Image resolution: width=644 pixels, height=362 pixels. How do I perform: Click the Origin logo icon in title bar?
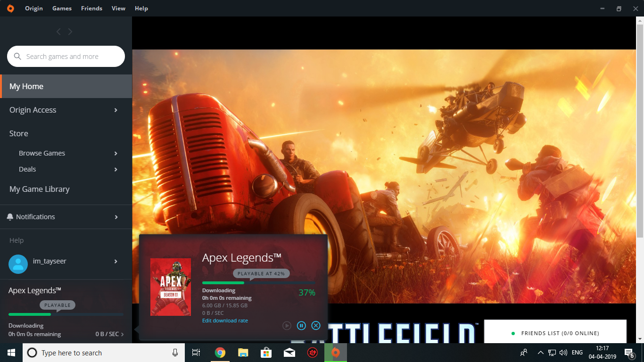[10, 8]
